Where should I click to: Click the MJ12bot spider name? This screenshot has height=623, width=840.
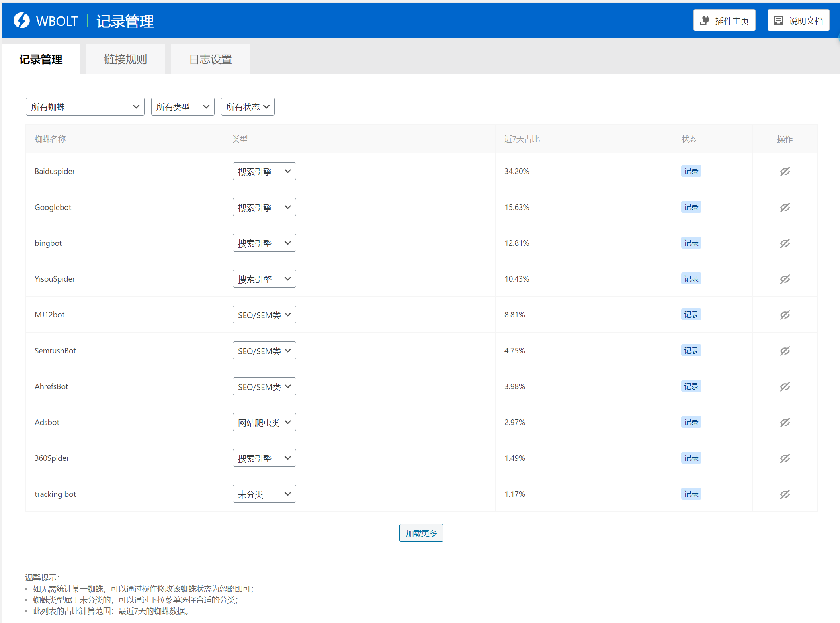coord(49,315)
